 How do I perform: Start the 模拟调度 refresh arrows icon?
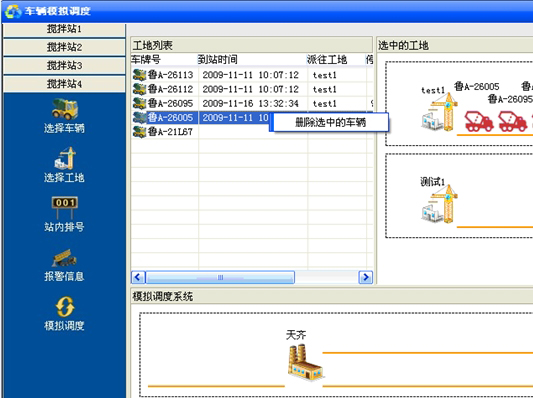pos(65,307)
